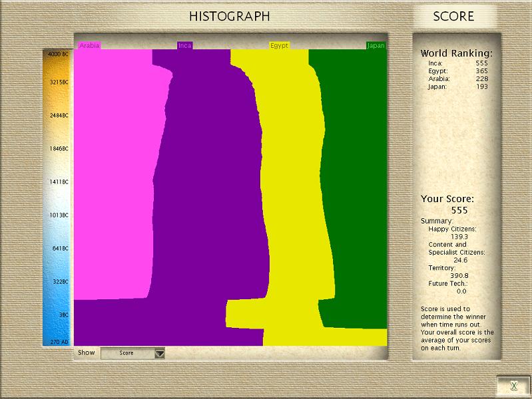Click the Inca label above the graph

(x=184, y=45)
